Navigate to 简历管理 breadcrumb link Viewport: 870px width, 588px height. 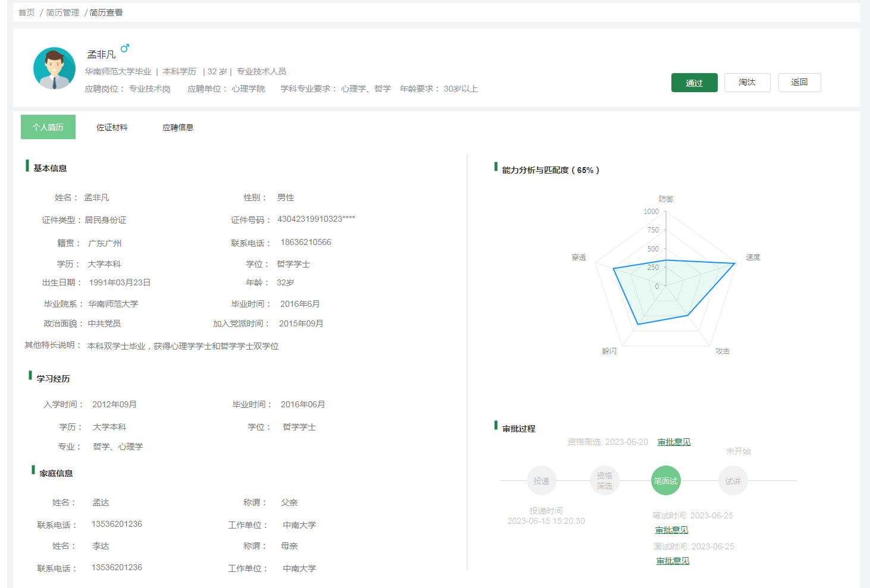tap(63, 12)
